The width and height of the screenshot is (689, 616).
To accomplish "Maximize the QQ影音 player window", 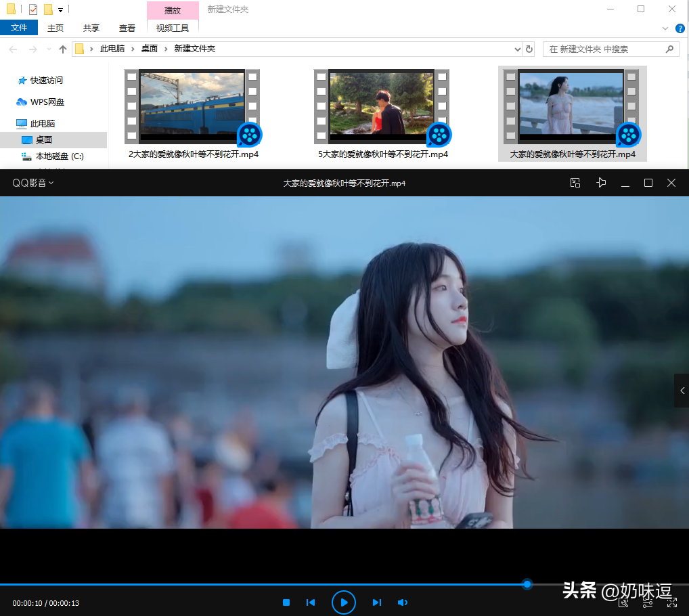I will point(648,183).
